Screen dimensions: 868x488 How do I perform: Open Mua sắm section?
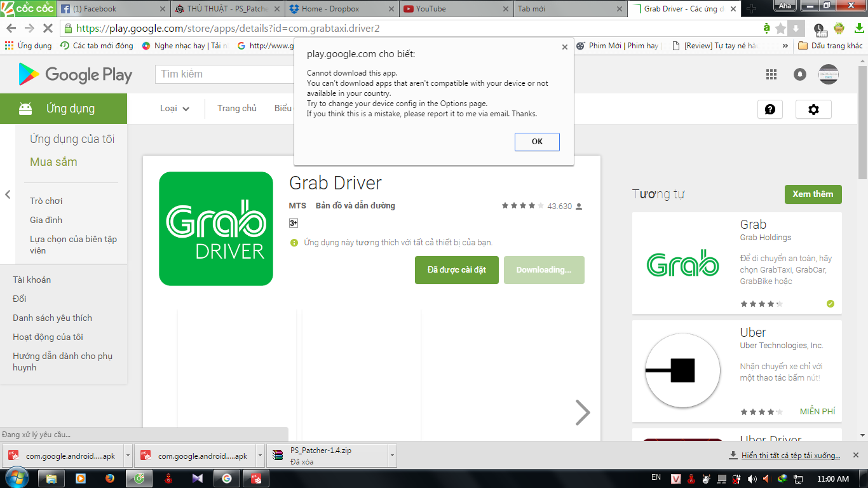click(53, 162)
